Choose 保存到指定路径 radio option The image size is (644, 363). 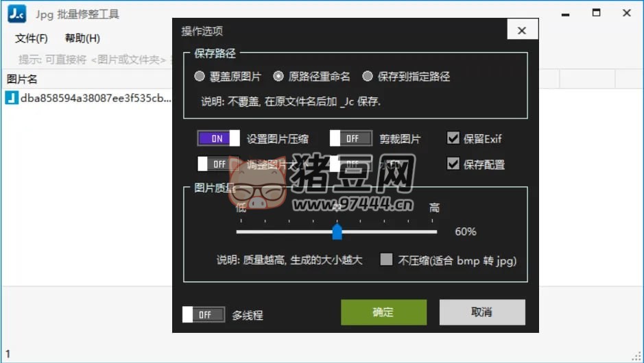pyautogui.click(x=368, y=77)
